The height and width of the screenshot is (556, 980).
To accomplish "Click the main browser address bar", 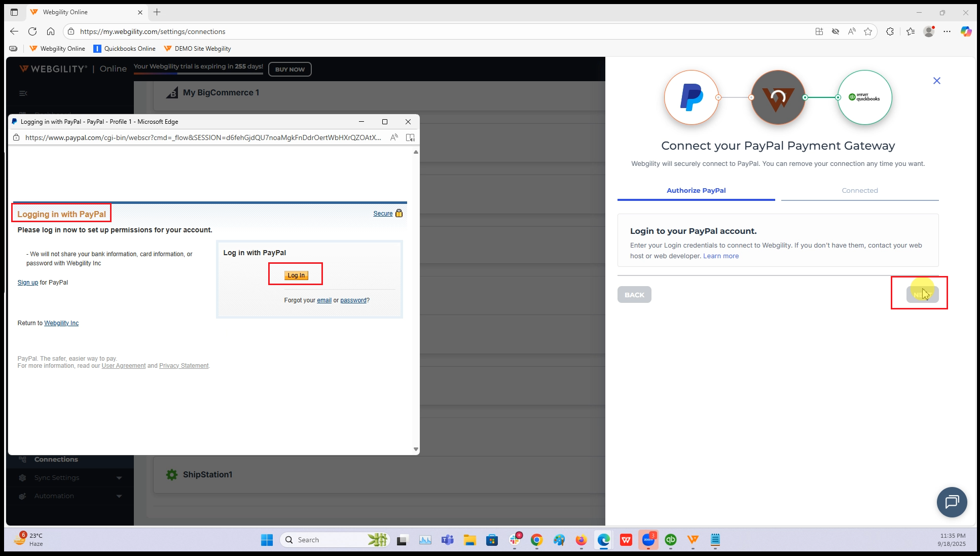I will pyautogui.click(x=441, y=31).
